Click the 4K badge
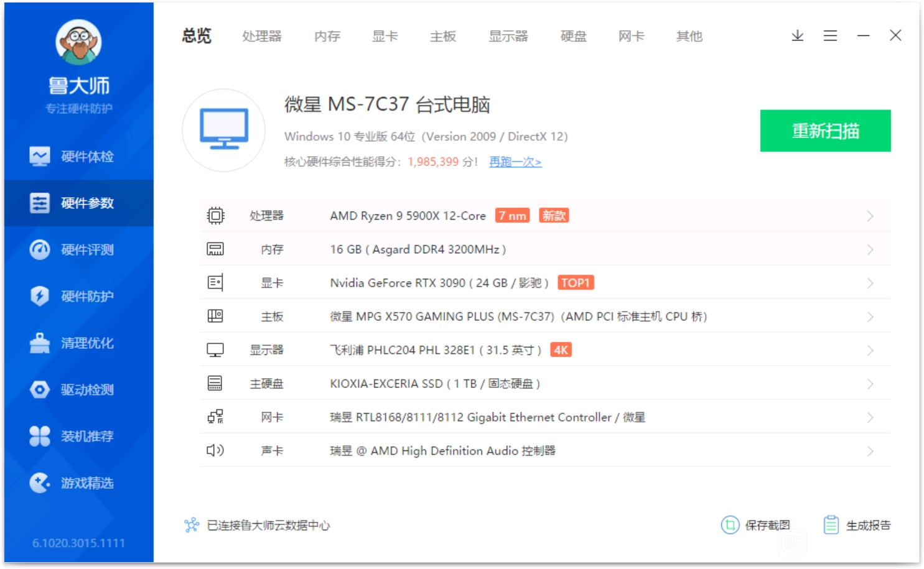Screen dimensions: 924x569 point(561,350)
